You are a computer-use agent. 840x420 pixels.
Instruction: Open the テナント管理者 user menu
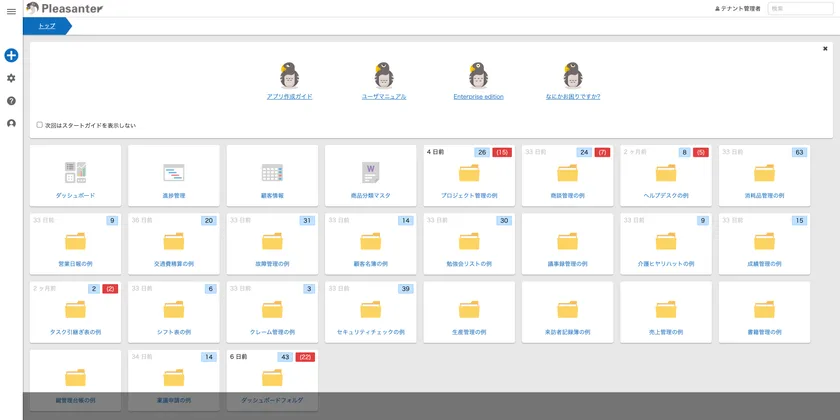(x=737, y=8)
